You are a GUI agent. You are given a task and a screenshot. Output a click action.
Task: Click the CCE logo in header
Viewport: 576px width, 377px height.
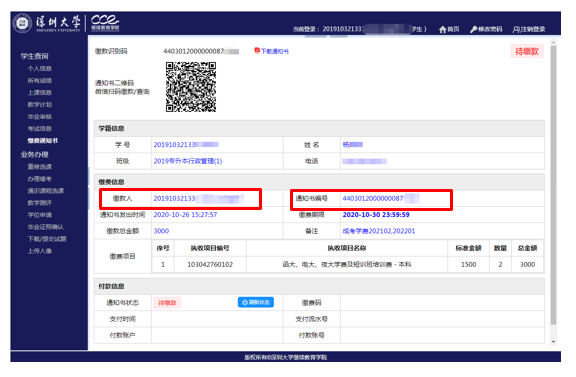tap(105, 23)
